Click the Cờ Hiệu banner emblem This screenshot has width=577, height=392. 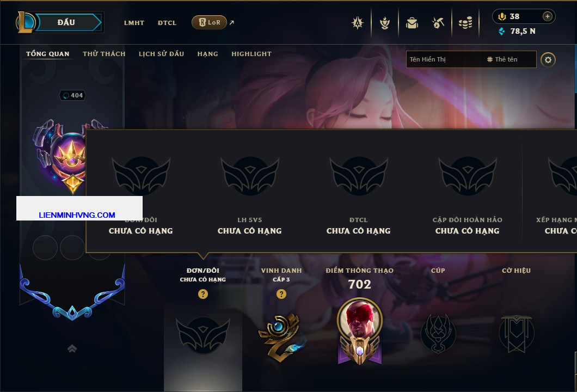(x=516, y=334)
